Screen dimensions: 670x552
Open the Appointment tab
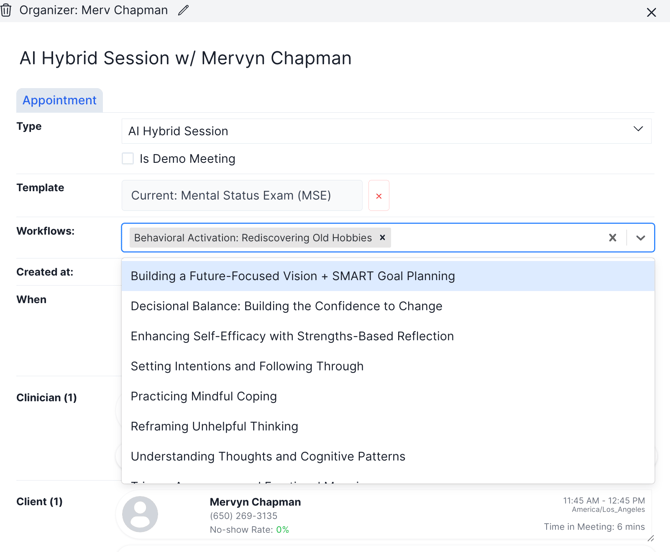[59, 100]
